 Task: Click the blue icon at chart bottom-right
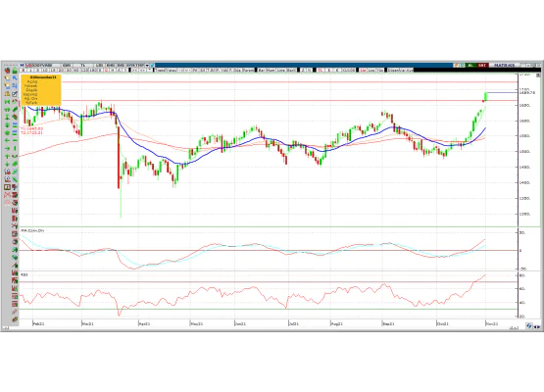528,325
